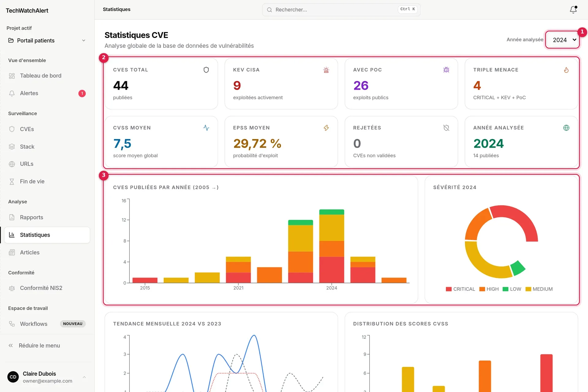Expand the Portail patients project selector

coord(47,40)
